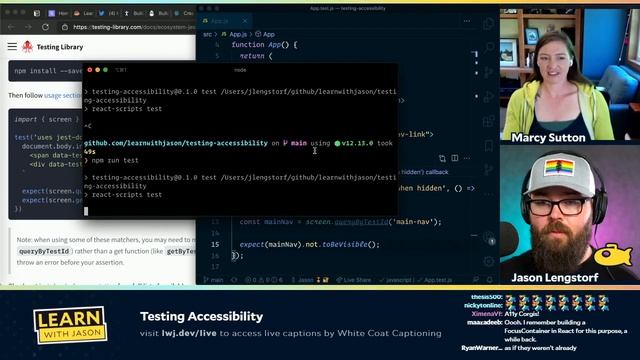
Task: Open the Search icon in activity bar
Action: 489,48
